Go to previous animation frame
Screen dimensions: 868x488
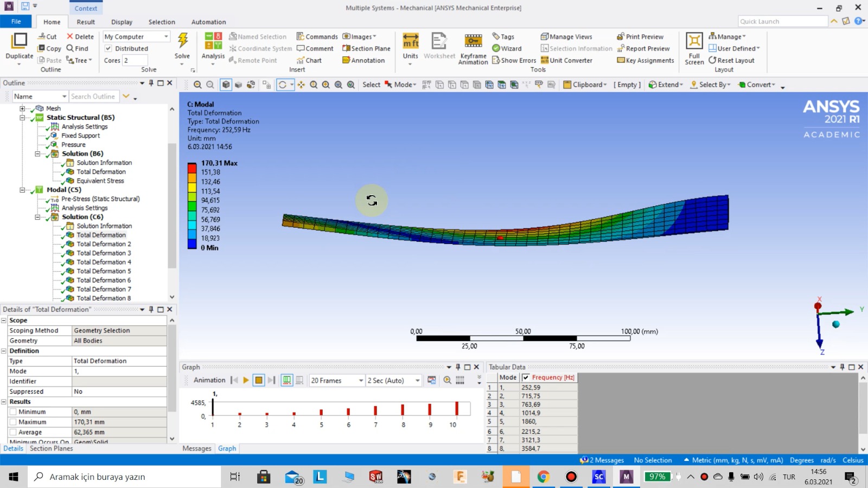(x=234, y=380)
